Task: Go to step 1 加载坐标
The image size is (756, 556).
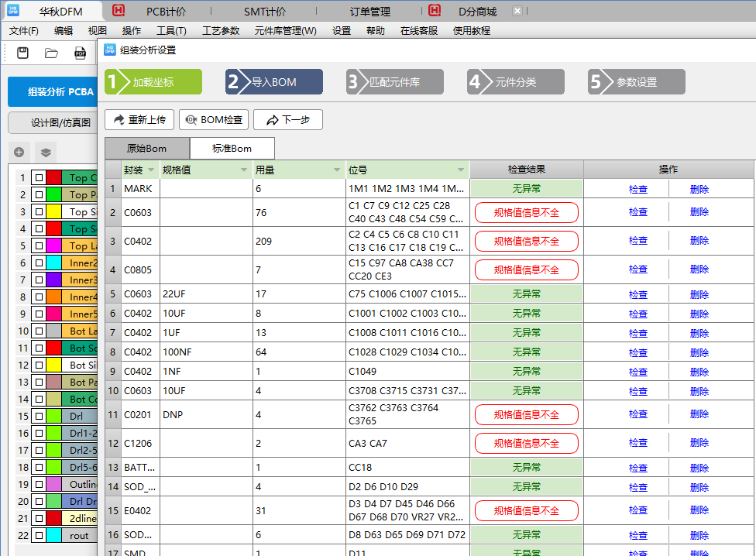Action: click(153, 81)
